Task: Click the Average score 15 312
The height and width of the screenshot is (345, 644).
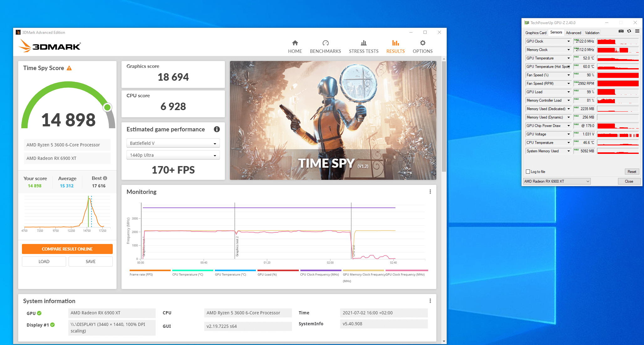Action: pos(67,186)
